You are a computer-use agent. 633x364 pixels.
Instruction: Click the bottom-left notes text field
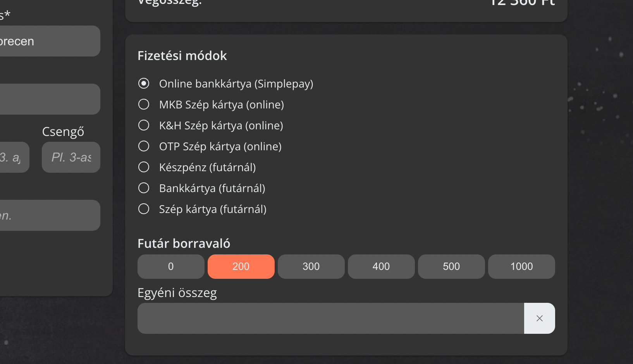coord(50,215)
